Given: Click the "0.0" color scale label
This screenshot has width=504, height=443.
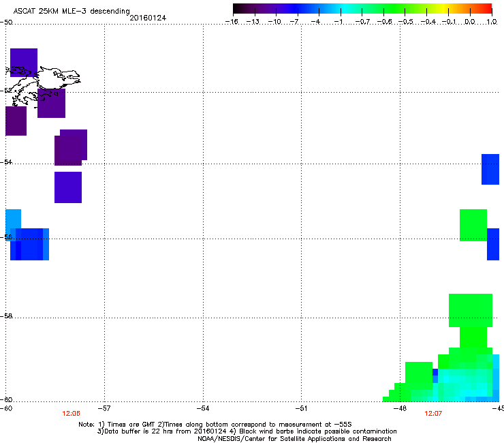Looking at the screenshot, I should 470,22.
